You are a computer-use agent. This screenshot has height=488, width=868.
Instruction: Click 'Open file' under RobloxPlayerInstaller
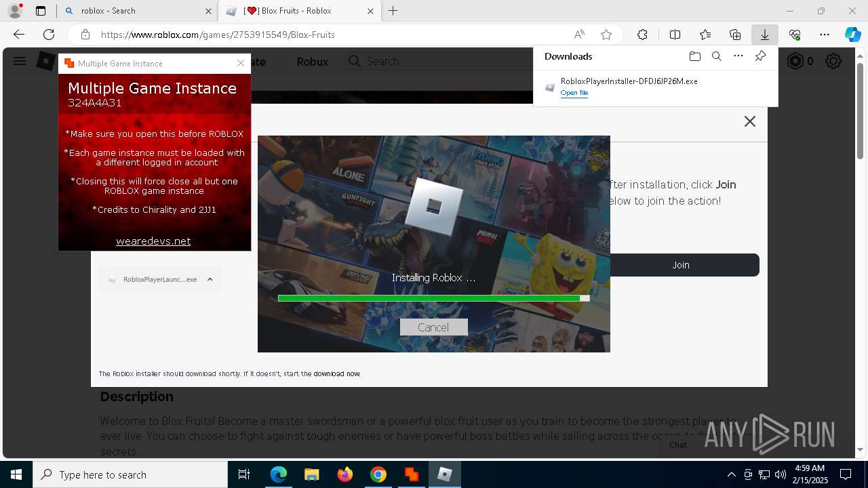[574, 93]
